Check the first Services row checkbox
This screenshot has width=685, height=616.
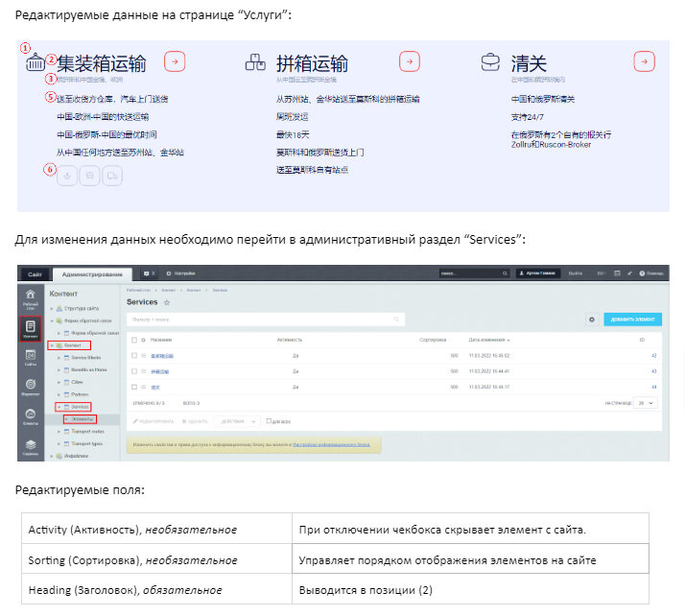pos(134,356)
